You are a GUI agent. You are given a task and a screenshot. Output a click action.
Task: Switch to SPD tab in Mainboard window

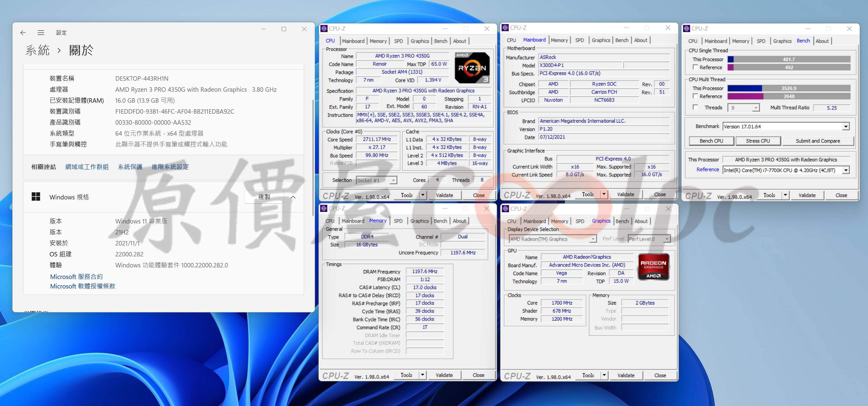[x=580, y=40]
